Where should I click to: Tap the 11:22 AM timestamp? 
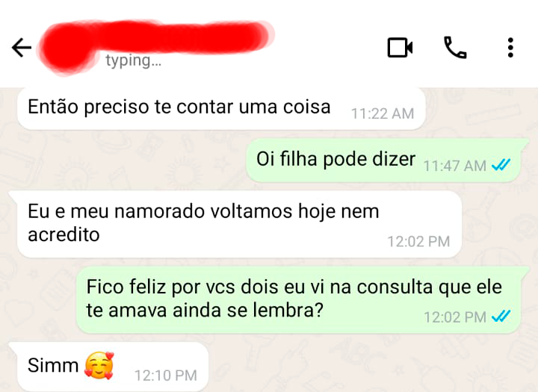pyautogui.click(x=383, y=113)
